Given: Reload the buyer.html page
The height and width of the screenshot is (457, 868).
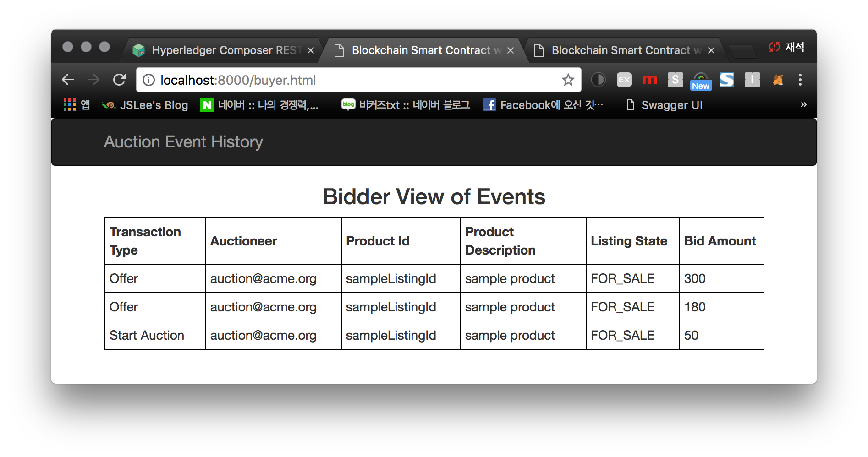Looking at the screenshot, I should click(120, 79).
